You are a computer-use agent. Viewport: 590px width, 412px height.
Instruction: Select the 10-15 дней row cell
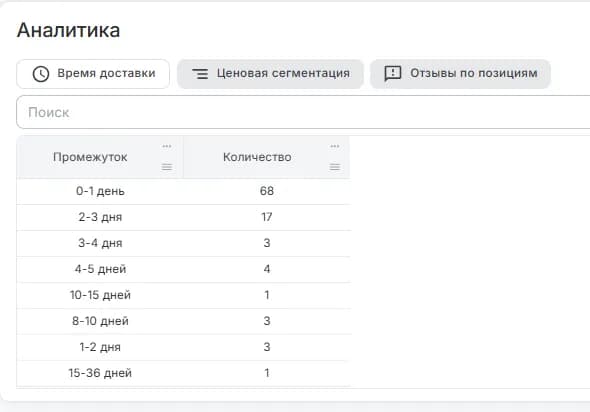100,295
